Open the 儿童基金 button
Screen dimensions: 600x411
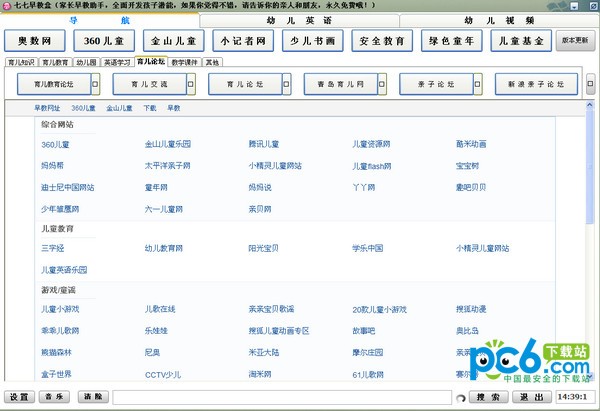click(x=521, y=41)
